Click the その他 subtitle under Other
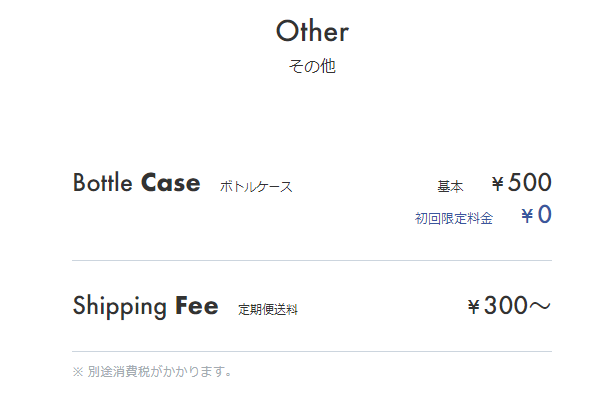Image resolution: width=606 pixels, height=394 pixels. [x=312, y=66]
